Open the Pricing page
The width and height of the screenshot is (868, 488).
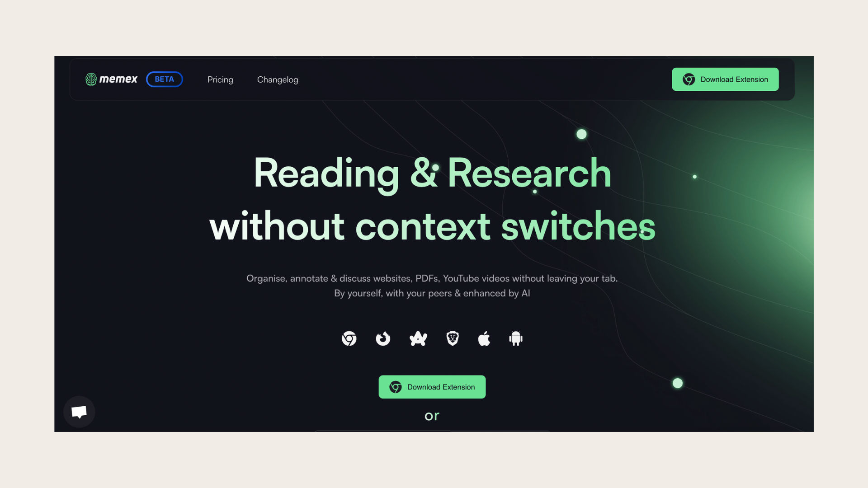point(220,79)
